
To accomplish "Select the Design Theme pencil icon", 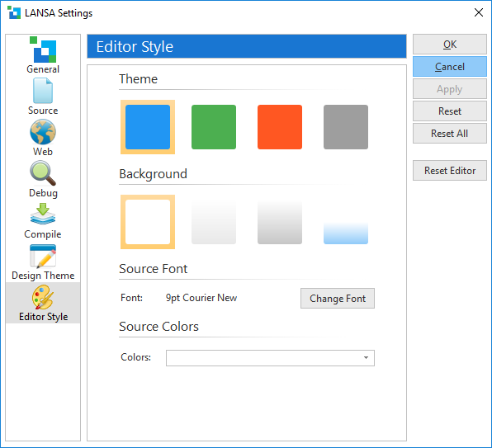I will click(x=43, y=257).
